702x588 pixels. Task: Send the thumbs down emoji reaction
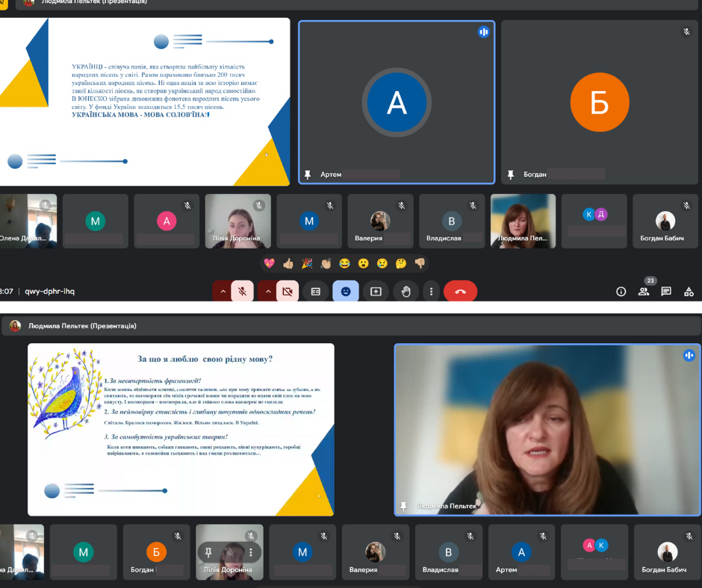420,263
